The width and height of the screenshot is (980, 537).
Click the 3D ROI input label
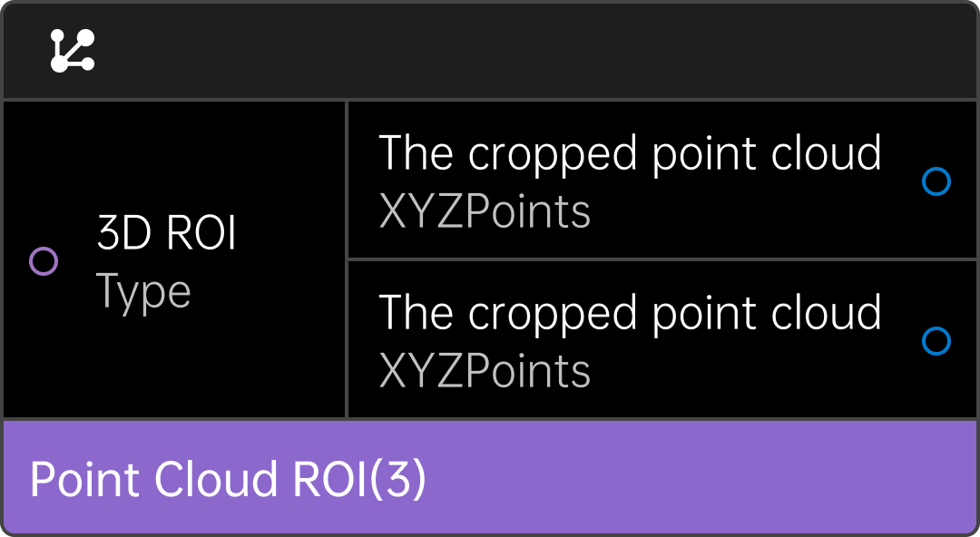coord(166,234)
